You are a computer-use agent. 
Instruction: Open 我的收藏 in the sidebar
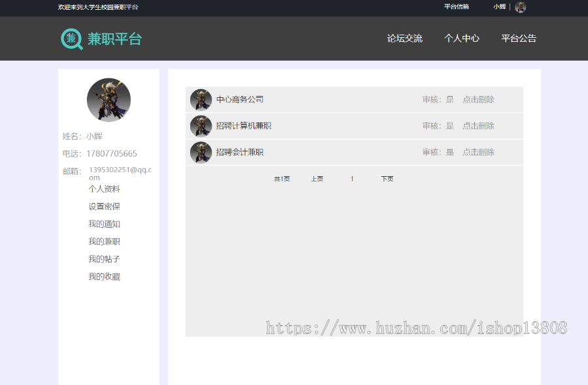click(105, 277)
